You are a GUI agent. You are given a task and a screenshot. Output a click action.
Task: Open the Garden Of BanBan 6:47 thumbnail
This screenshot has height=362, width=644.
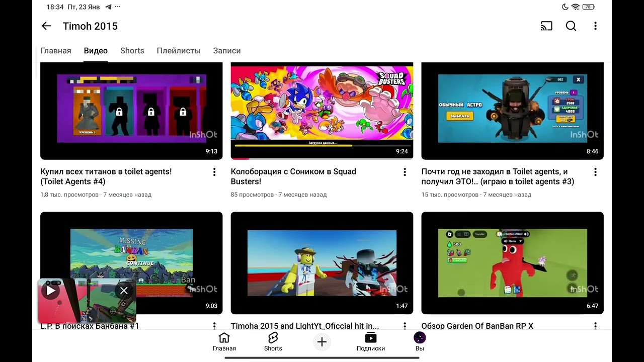click(x=512, y=263)
